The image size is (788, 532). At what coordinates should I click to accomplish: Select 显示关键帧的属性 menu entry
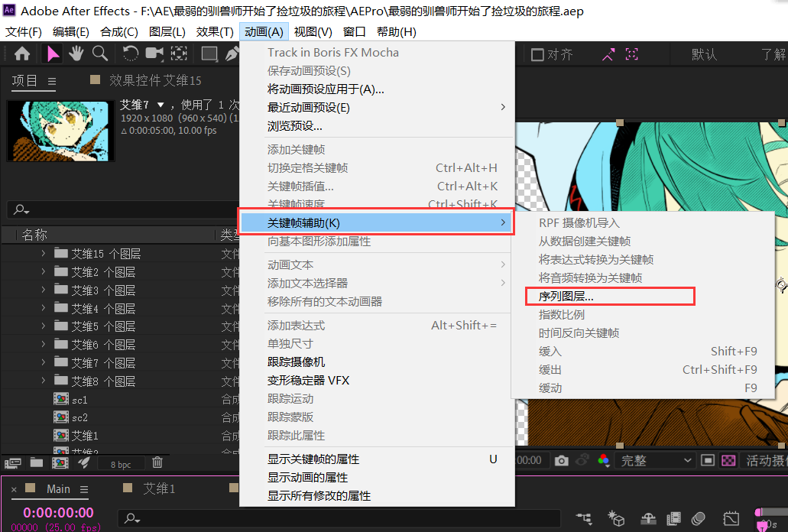click(313, 459)
